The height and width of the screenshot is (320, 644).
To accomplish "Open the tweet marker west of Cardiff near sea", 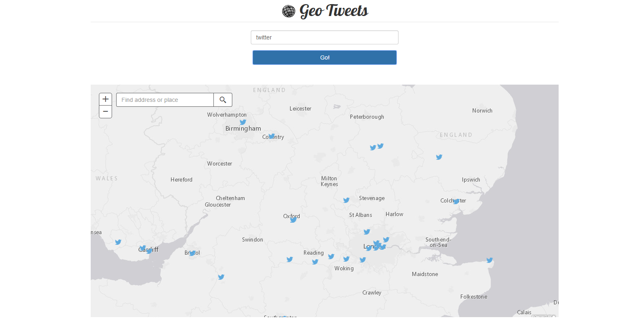I will (x=118, y=242).
